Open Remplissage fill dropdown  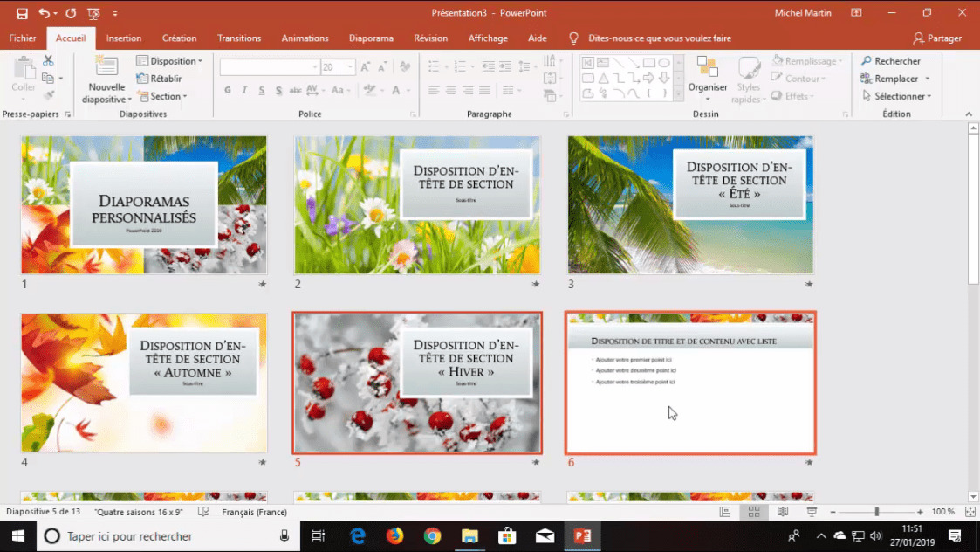tap(807, 61)
